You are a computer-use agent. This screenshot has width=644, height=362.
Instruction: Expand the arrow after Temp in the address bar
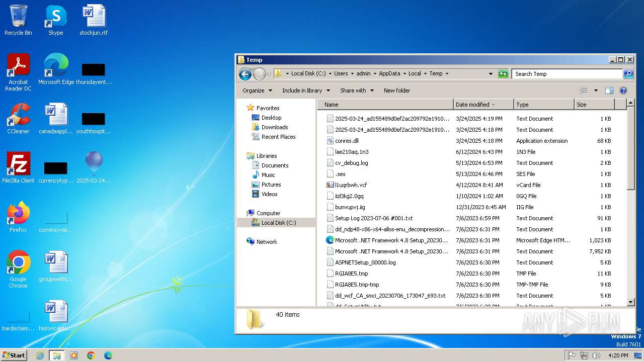pyautogui.click(x=446, y=73)
